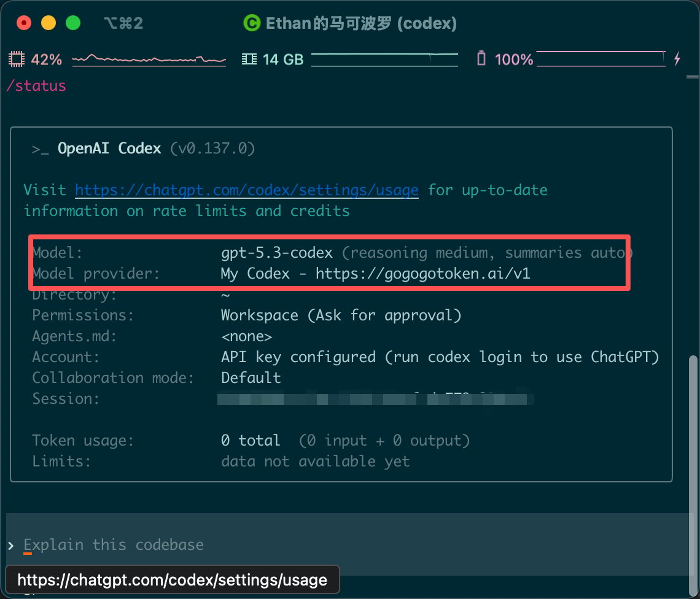
Task: Click the Session: label
Action: [66, 398]
